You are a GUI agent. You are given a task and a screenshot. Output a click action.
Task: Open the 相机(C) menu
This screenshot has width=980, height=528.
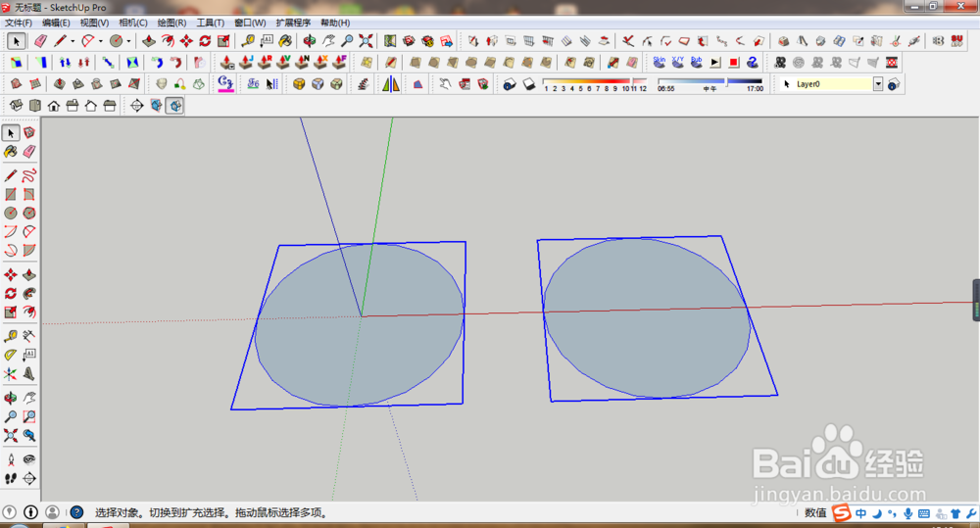click(x=133, y=23)
